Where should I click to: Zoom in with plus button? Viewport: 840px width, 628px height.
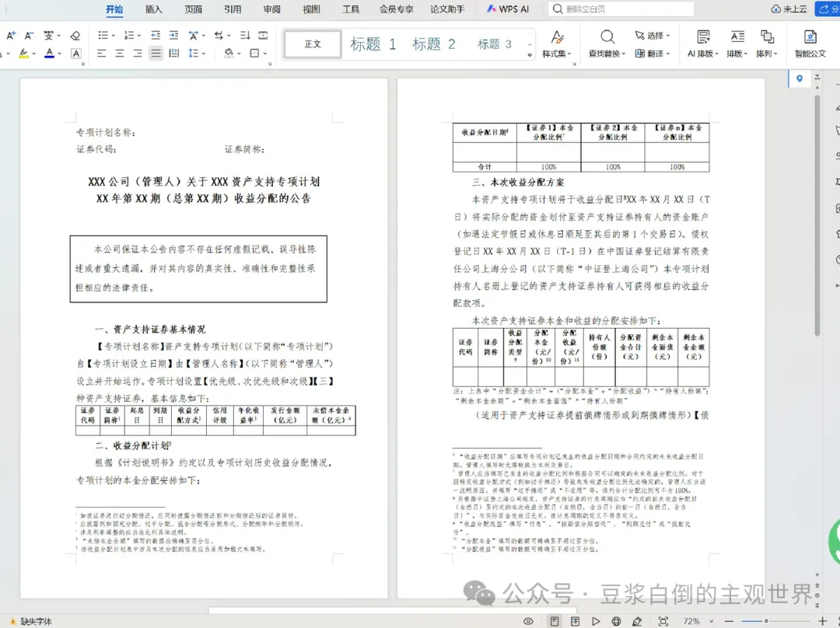823,621
